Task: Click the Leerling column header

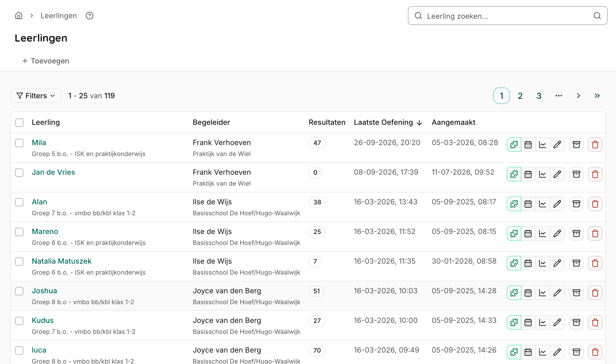Action: pyautogui.click(x=46, y=122)
